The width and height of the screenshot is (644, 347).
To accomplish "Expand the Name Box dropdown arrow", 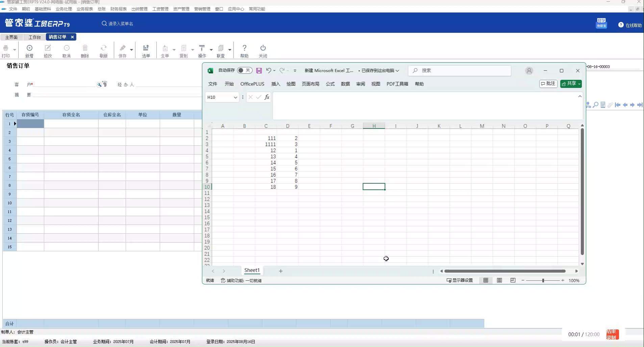I will click(x=235, y=97).
